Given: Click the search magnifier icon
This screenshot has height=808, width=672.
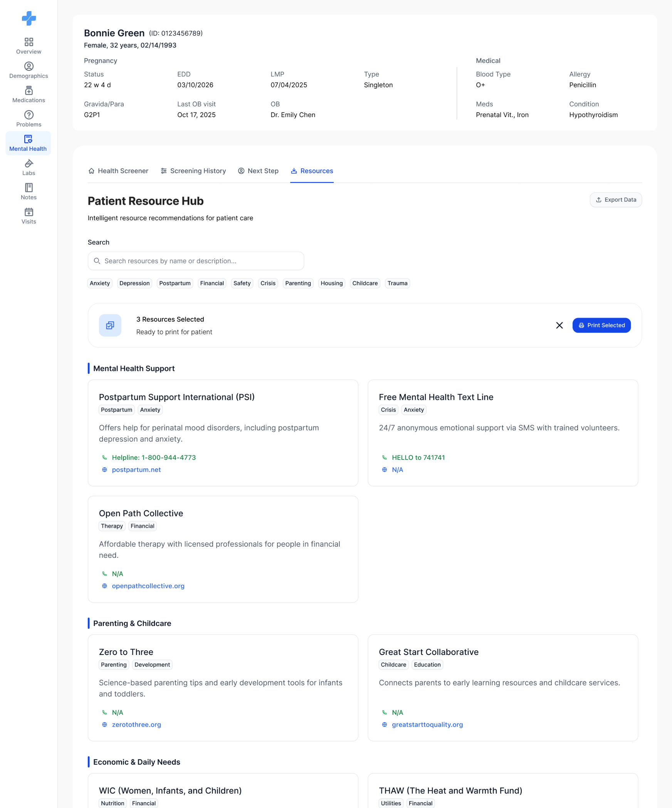Looking at the screenshot, I should [x=97, y=261].
